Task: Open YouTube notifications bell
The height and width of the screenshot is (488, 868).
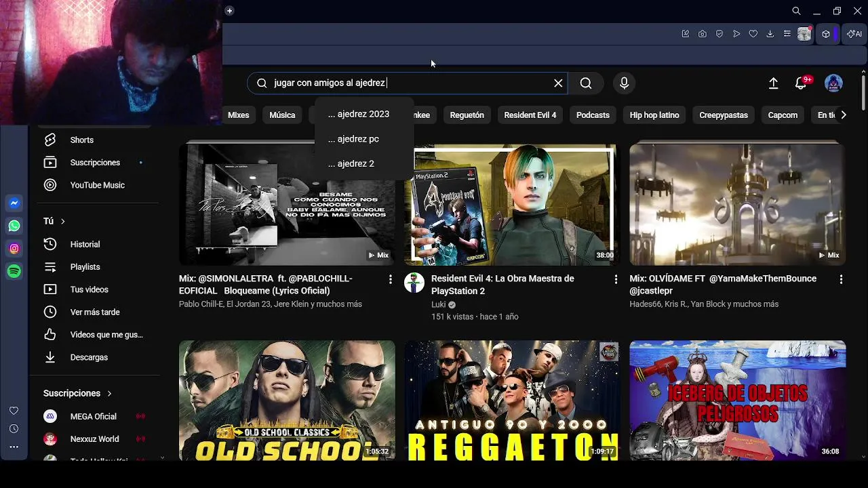Action: [801, 83]
